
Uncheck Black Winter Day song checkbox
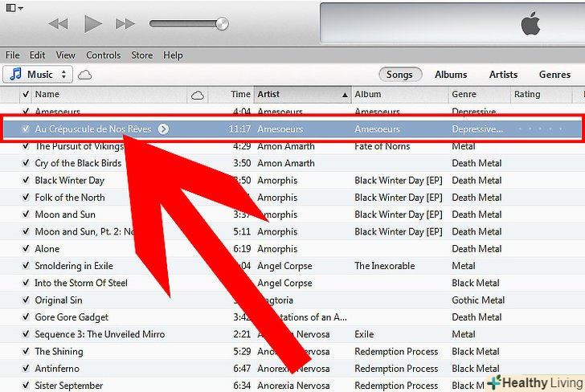click(x=26, y=180)
